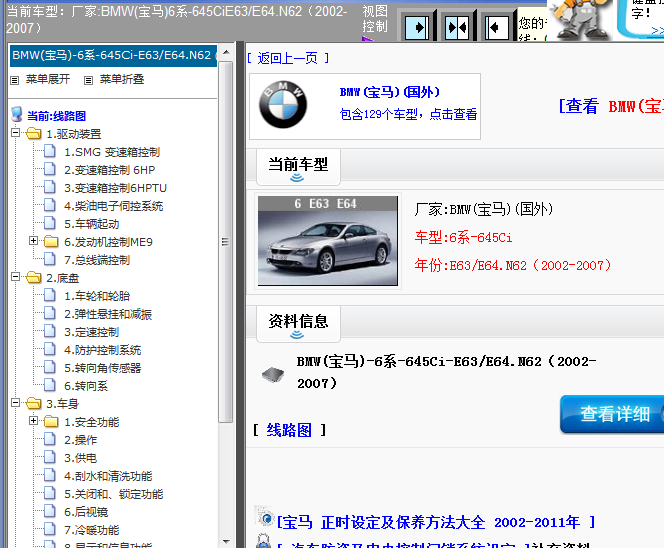The image size is (664, 548).
Task: Click the center-split view control icon
Action: click(x=457, y=28)
